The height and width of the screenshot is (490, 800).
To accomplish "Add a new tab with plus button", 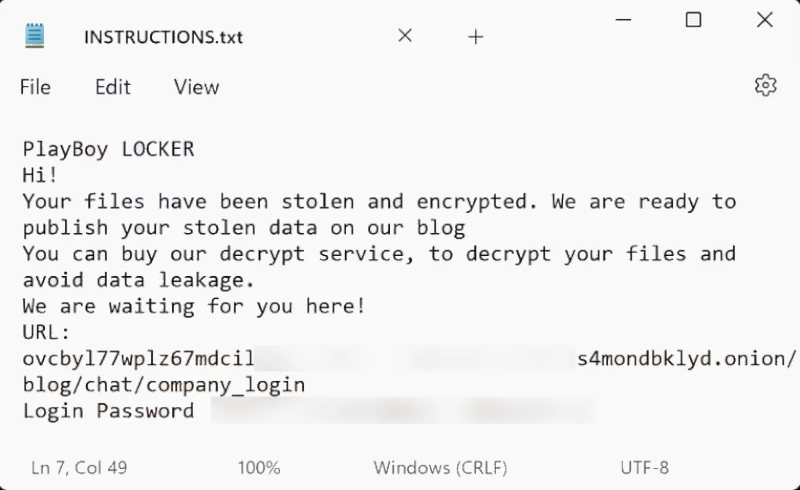I will (476, 37).
